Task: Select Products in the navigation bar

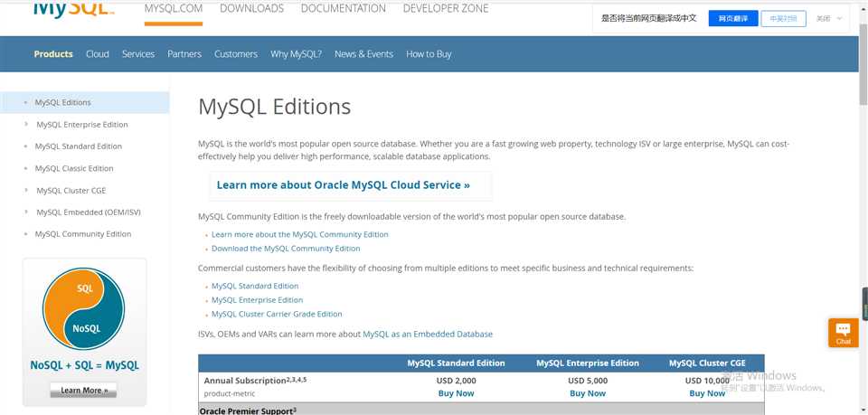Action: (x=53, y=53)
